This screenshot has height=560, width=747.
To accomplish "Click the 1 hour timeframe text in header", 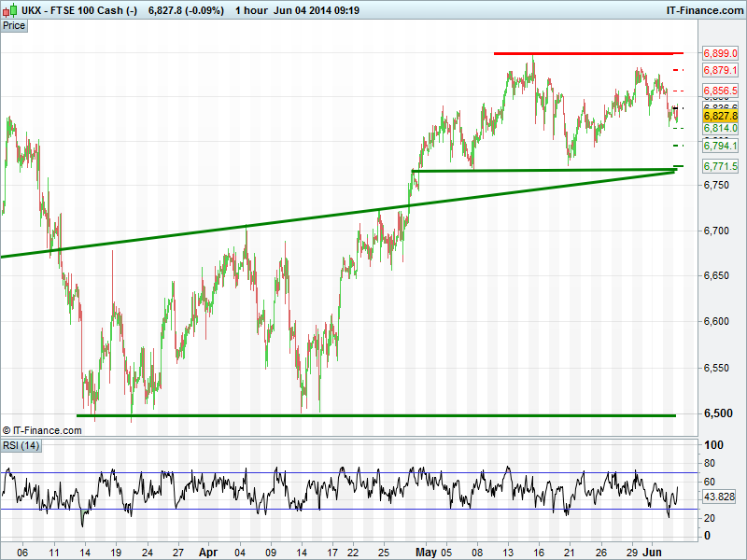I will tap(251, 10).
